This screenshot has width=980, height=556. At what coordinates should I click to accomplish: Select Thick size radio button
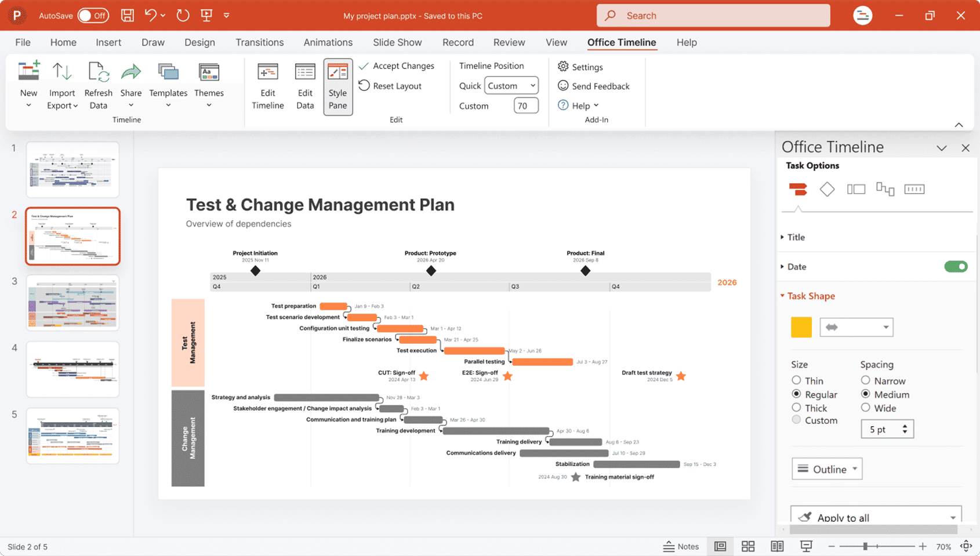pyautogui.click(x=796, y=408)
